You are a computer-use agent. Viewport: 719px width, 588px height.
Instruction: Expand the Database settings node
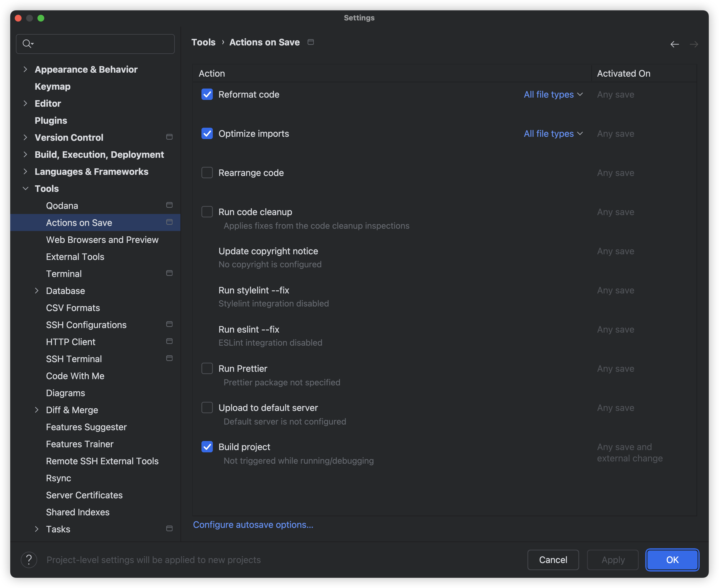37,291
